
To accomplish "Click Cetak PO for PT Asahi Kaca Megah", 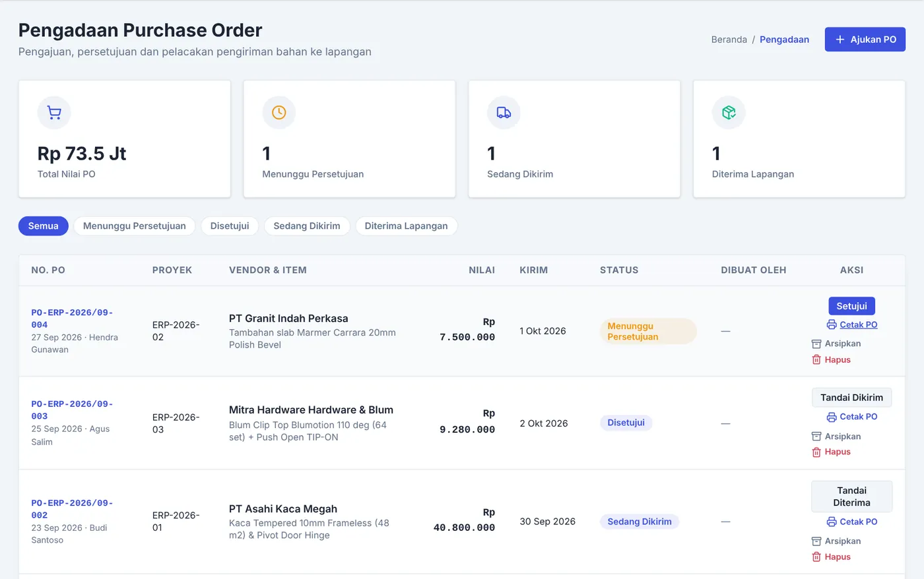I will click(x=851, y=522).
